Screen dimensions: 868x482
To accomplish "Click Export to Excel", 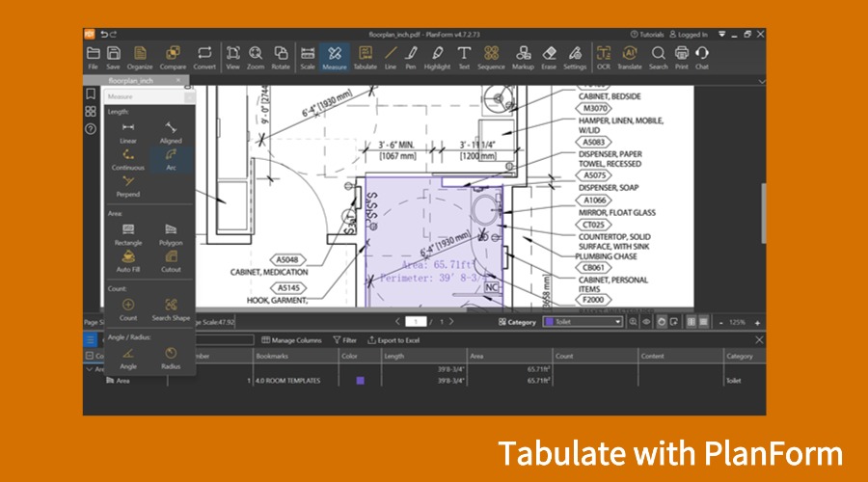I will click(393, 340).
